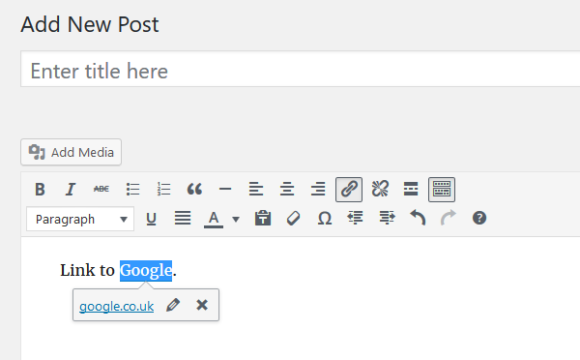Edit link with the pencil icon
The width and height of the screenshot is (580, 360).
[173, 305]
